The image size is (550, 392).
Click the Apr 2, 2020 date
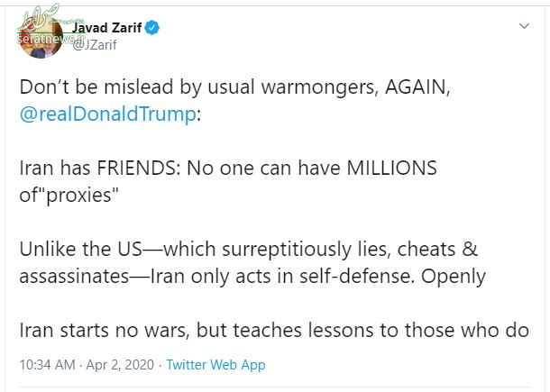tap(120, 365)
